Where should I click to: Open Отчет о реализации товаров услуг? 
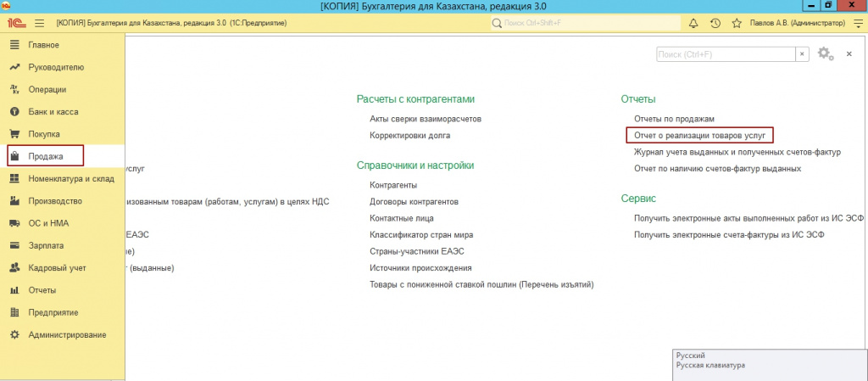(x=699, y=135)
